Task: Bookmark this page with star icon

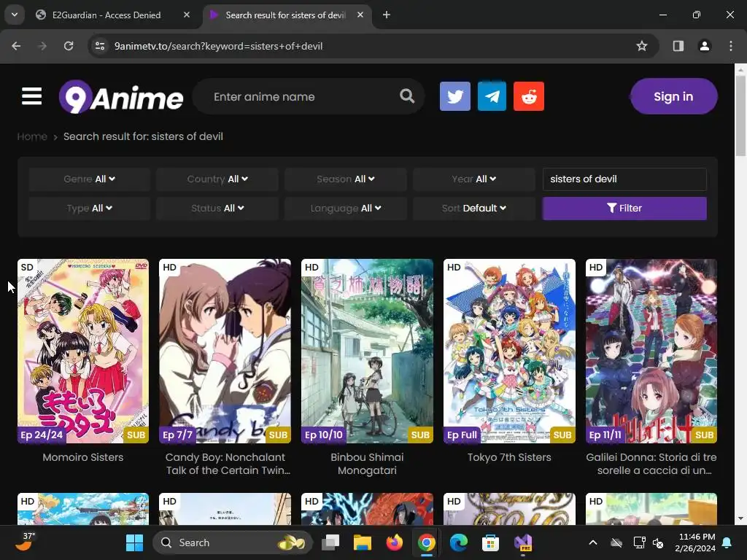Action: click(642, 46)
